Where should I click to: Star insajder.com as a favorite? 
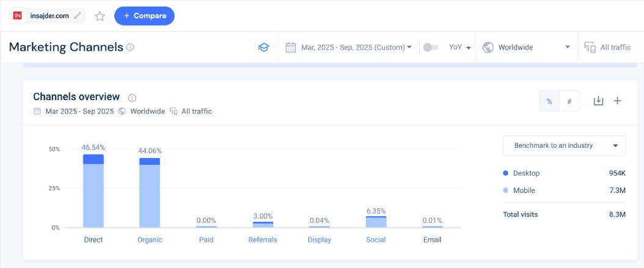[x=100, y=16]
